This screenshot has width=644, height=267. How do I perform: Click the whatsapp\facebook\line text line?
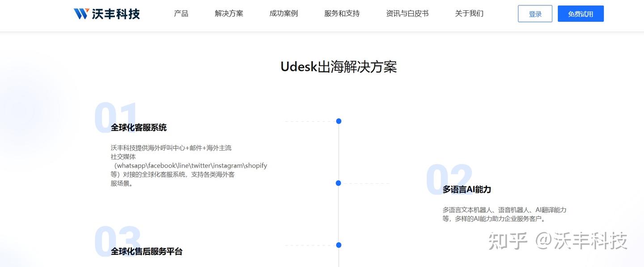[x=191, y=165]
